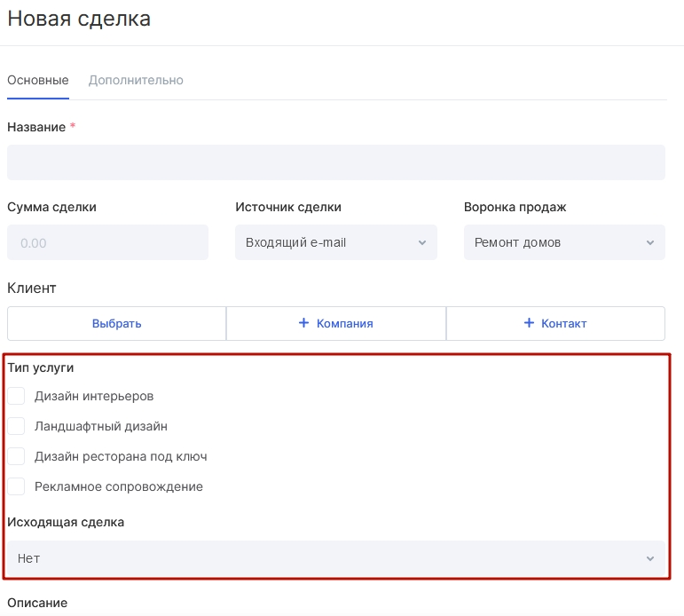Click chevron arrow in Воронка продаж field

pos(650,242)
